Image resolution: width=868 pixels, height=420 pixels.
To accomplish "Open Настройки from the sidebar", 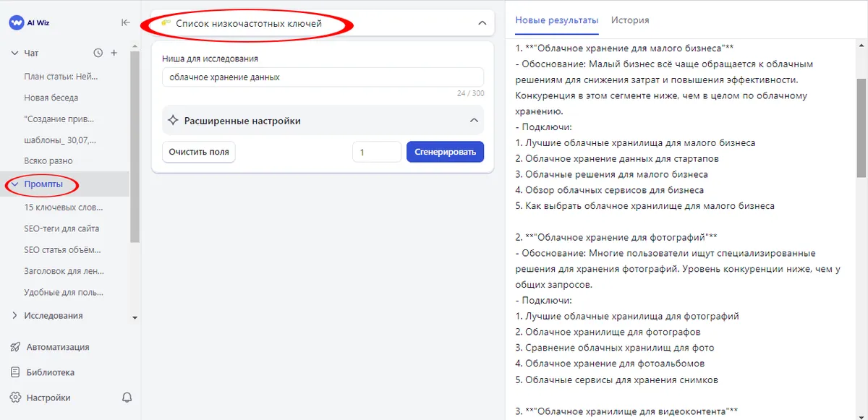I will (48, 398).
